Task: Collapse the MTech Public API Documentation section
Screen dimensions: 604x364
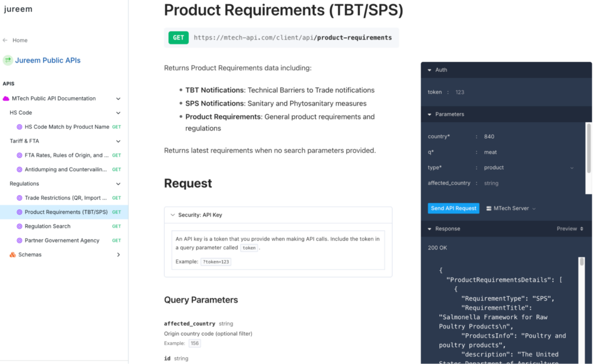Action: 118,99
